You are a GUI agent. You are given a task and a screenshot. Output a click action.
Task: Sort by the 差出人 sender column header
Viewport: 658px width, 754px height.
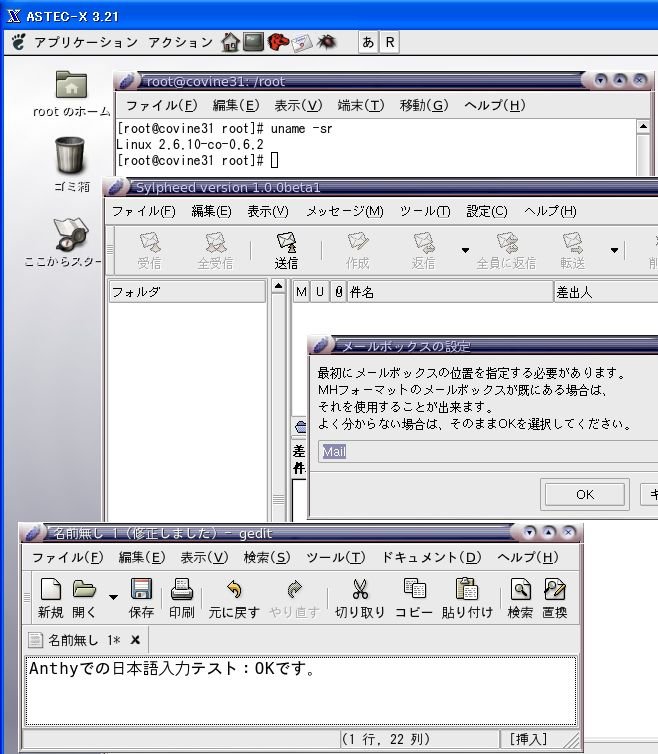point(606,292)
